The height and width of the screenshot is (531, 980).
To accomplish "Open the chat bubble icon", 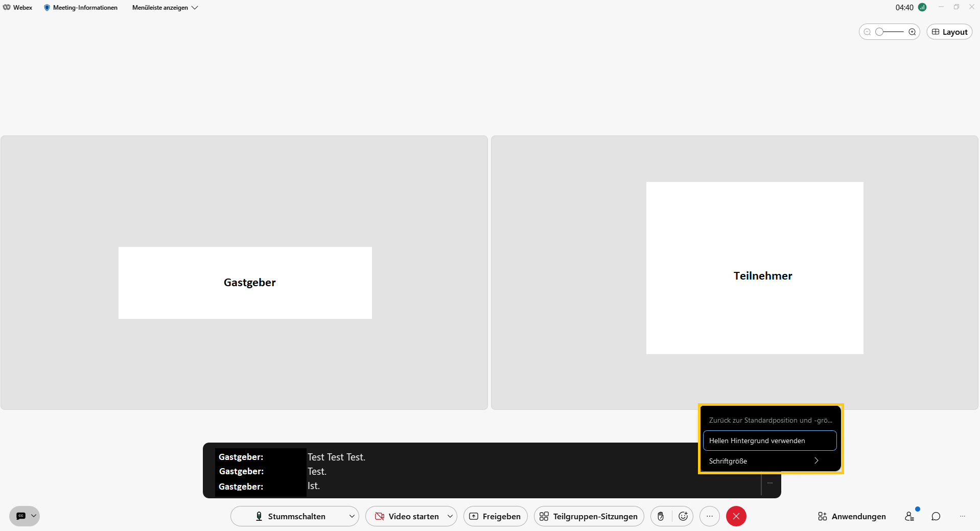I will click(x=936, y=516).
